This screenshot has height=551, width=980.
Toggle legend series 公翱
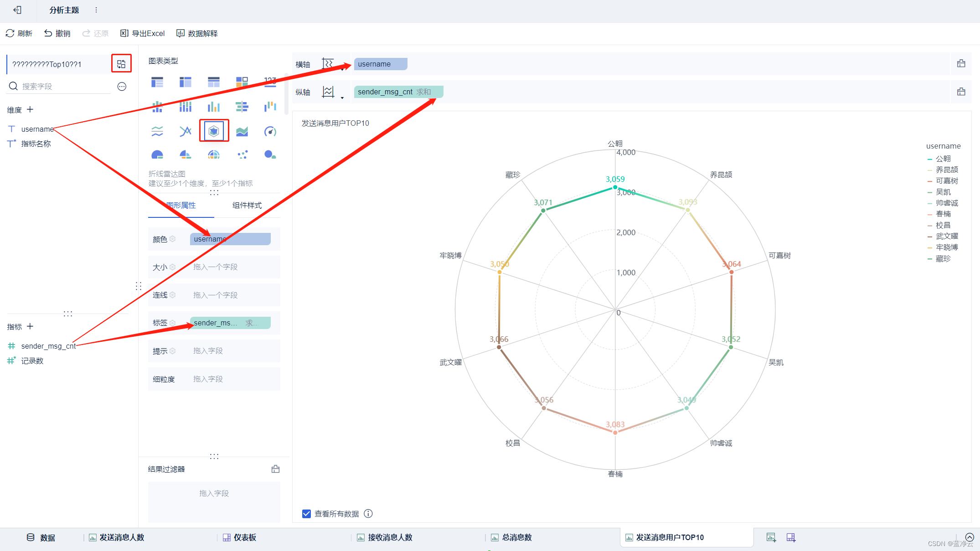[939, 159]
